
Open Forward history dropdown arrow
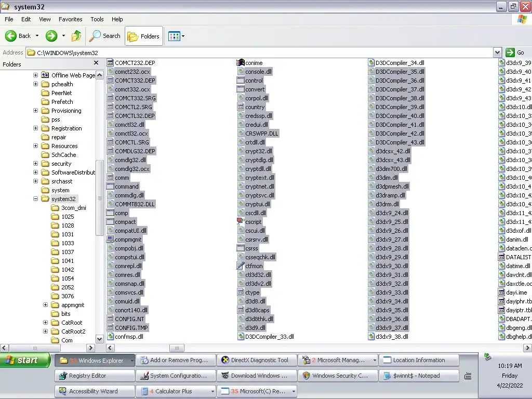point(63,36)
